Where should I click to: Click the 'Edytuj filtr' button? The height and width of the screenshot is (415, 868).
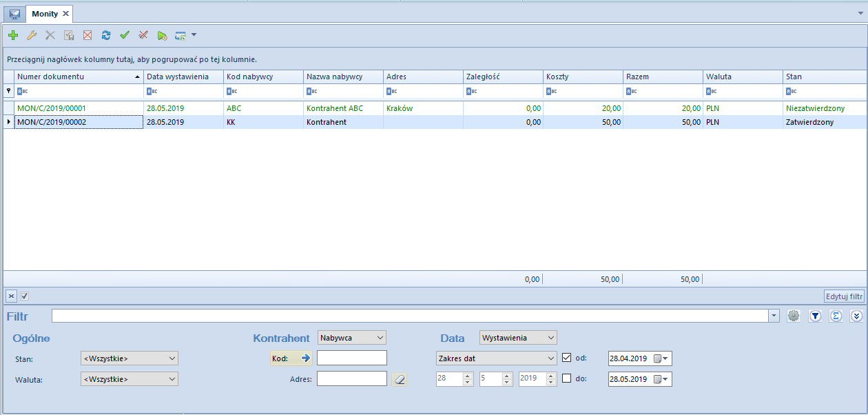844,296
